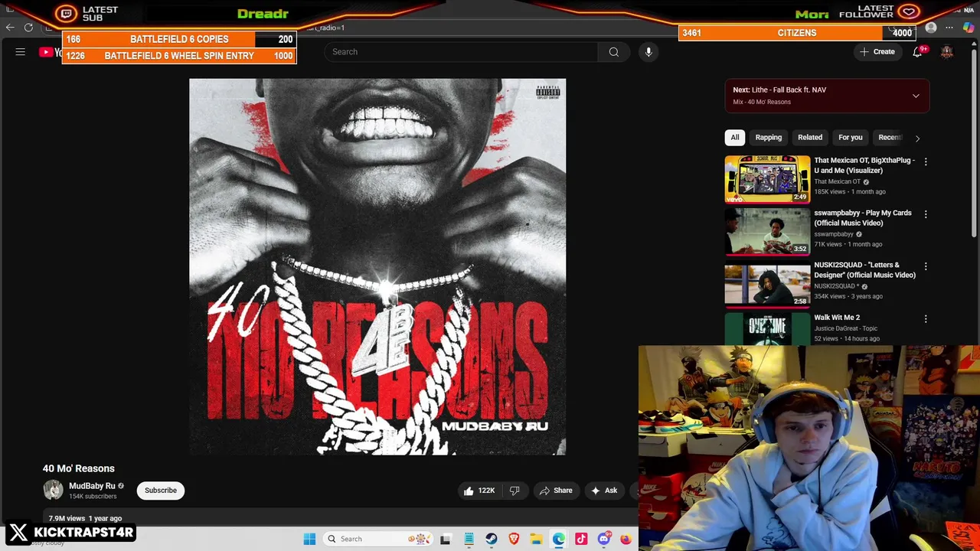Click the 'sswampbabyy' channel name text
This screenshot has height=551, width=980.
[x=834, y=234]
